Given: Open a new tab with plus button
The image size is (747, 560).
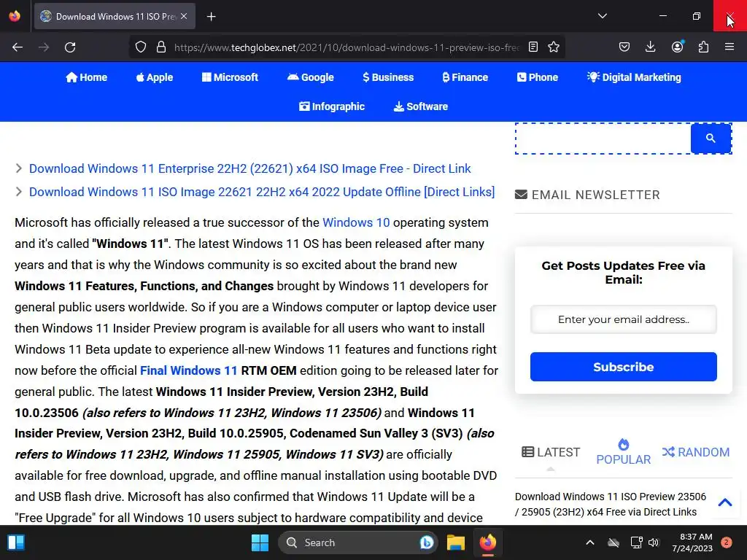Looking at the screenshot, I should [x=212, y=17].
